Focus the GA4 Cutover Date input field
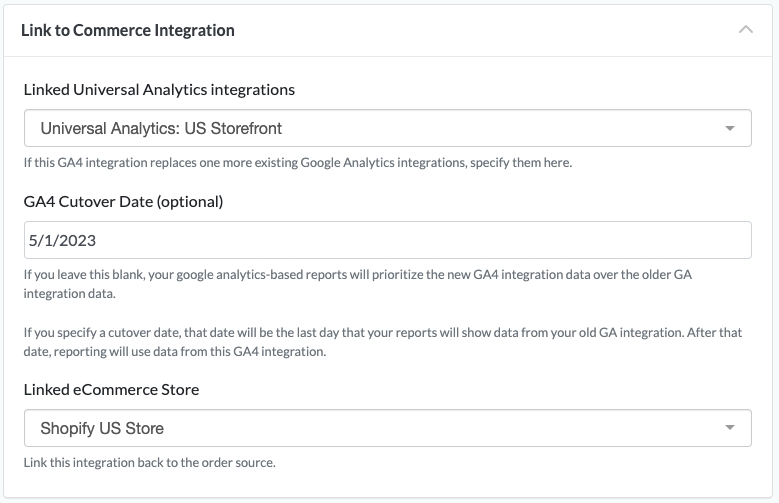This screenshot has height=503, width=779. [x=387, y=241]
